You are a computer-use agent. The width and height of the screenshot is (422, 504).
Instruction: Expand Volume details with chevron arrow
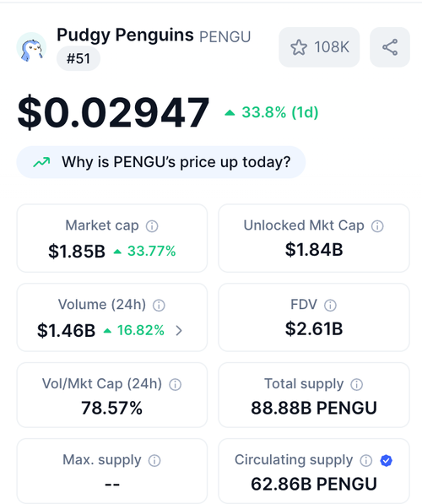coord(179,330)
